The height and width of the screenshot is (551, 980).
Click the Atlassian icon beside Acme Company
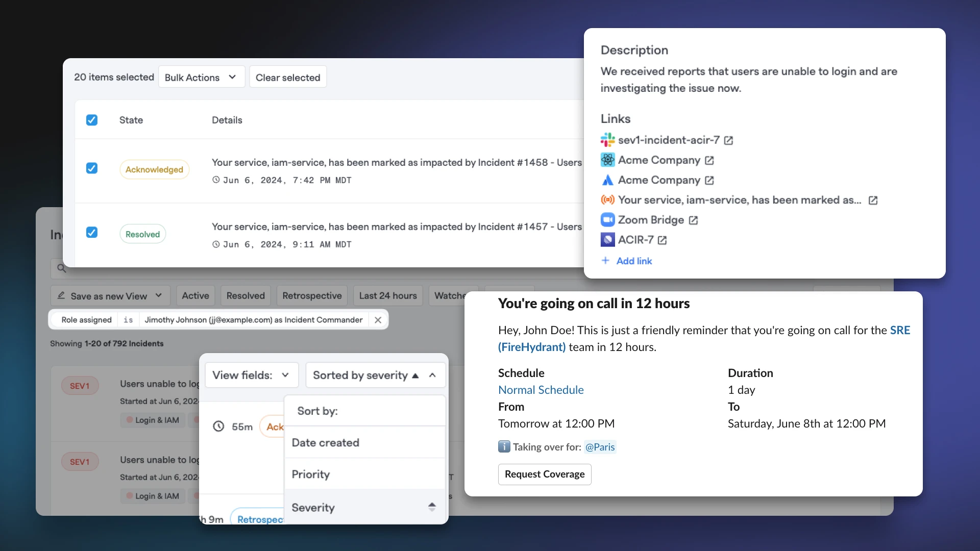point(607,180)
